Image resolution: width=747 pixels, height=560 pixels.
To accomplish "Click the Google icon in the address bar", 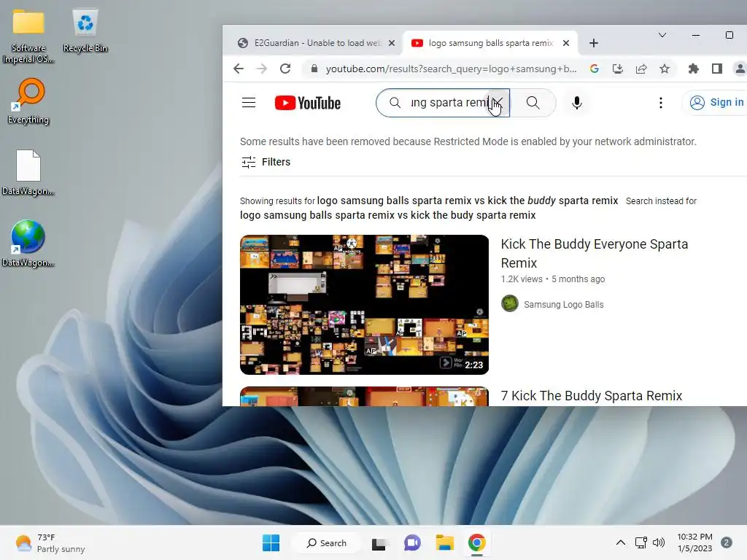I will (594, 69).
